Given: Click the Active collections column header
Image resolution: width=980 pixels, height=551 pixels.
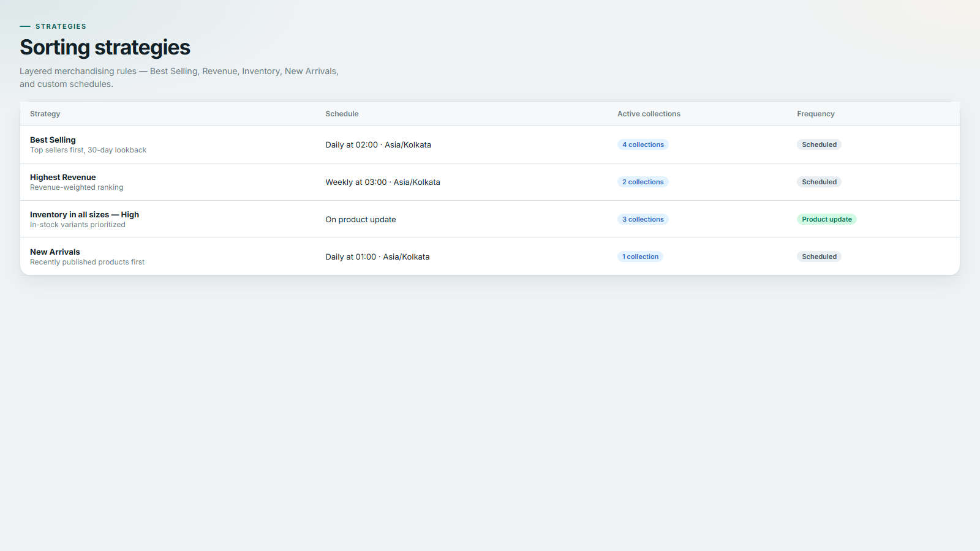Looking at the screenshot, I should click(x=649, y=114).
